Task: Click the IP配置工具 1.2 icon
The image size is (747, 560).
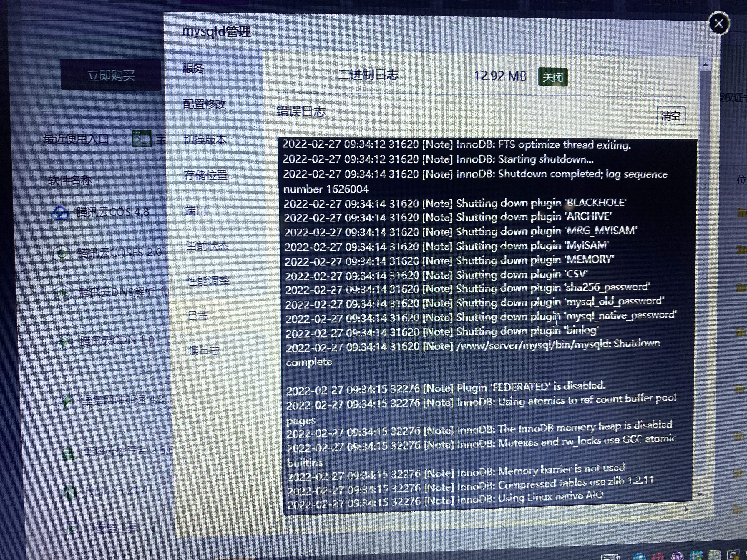Action: coord(71,530)
